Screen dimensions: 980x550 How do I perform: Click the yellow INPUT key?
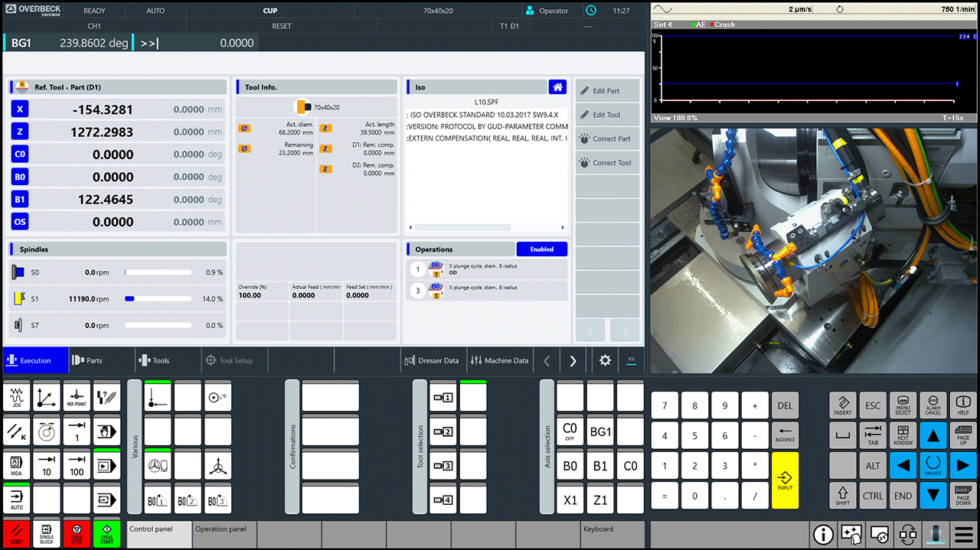pyautogui.click(x=785, y=480)
